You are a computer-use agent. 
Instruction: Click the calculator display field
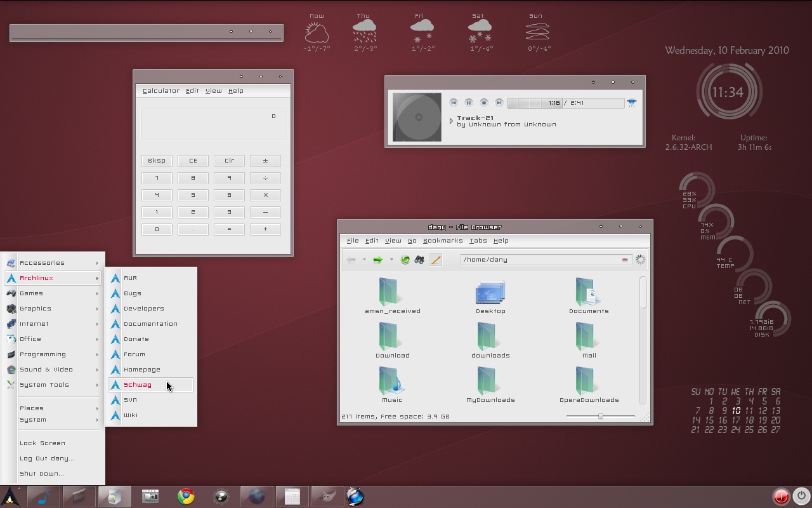click(x=213, y=123)
